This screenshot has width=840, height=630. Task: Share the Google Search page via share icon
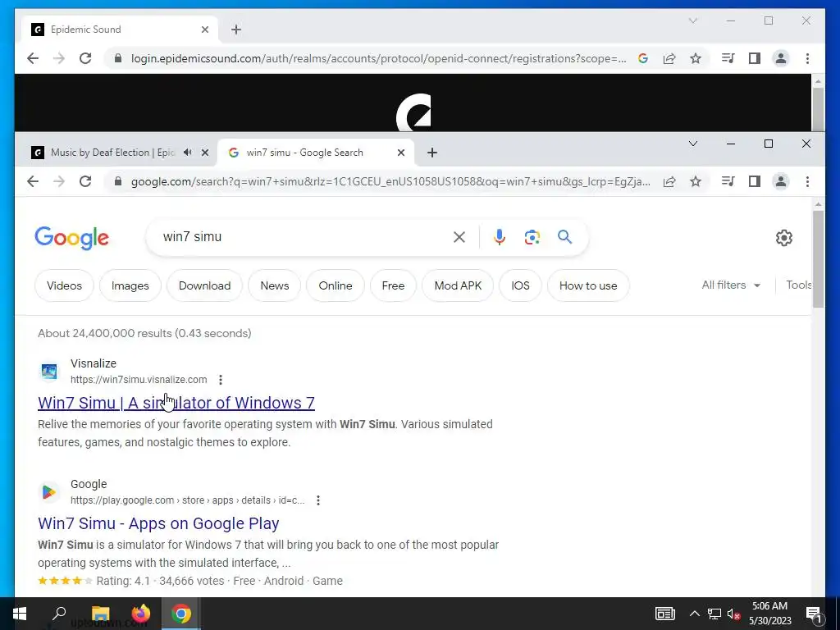tap(669, 181)
